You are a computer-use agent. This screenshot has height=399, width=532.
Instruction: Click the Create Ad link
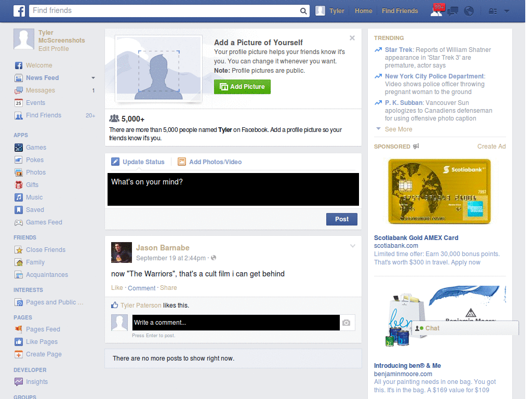(x=491, y=147)
